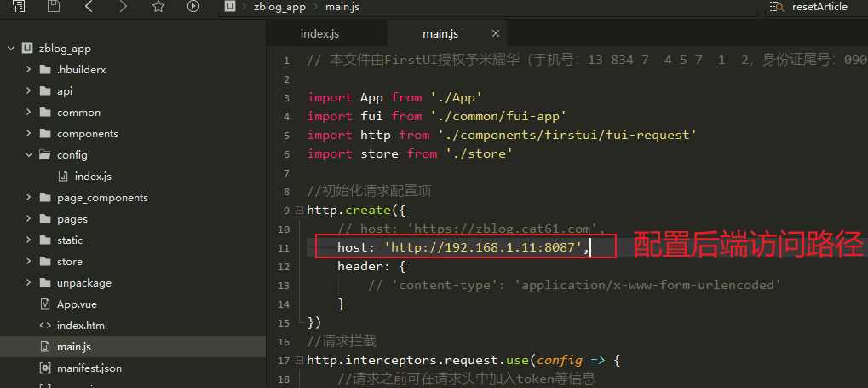Expand the components folder
Viewport: 868px width, 388px height.
[29, 134]
